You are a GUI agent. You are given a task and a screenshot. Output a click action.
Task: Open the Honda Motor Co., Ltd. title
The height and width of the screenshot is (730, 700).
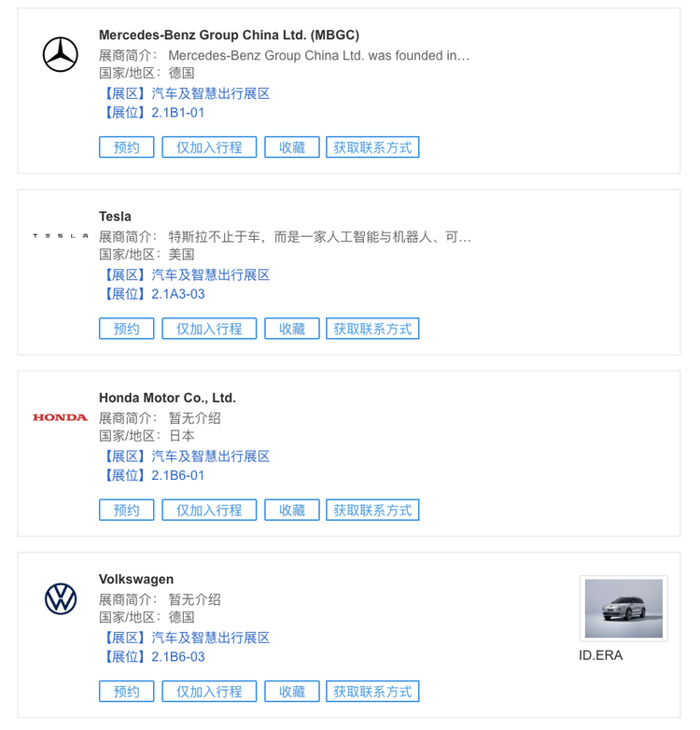pos(168,398)
